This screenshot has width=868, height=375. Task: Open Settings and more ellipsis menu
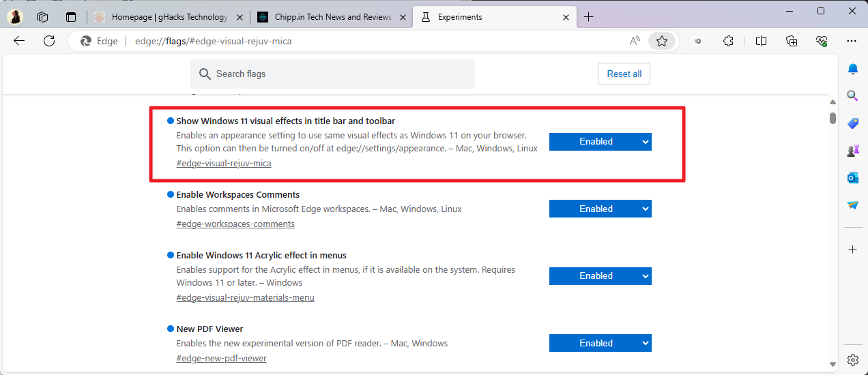[x=852, y=41]
